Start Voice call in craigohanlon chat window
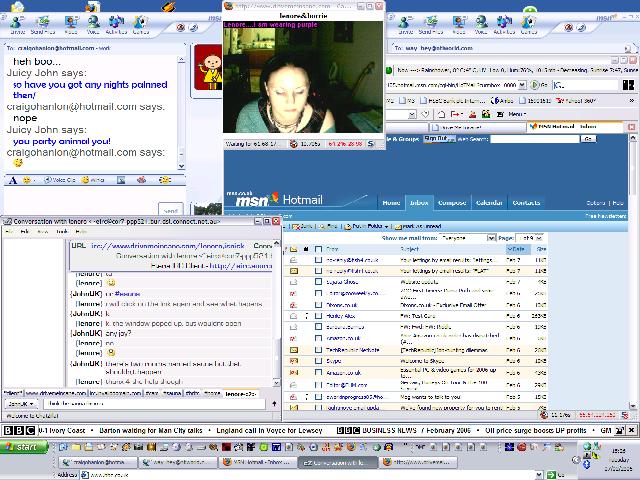The width and height of the screenshot is (640, 480). [x=93, y=24]
